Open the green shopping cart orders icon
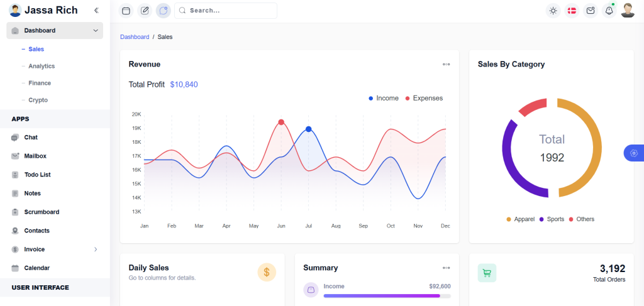 [487, 273]
